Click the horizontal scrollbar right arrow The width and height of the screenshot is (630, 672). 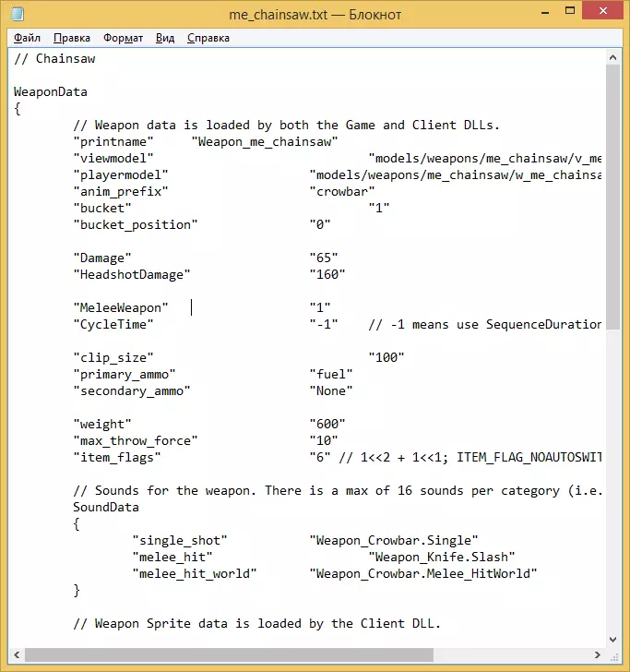coord(598,654)
